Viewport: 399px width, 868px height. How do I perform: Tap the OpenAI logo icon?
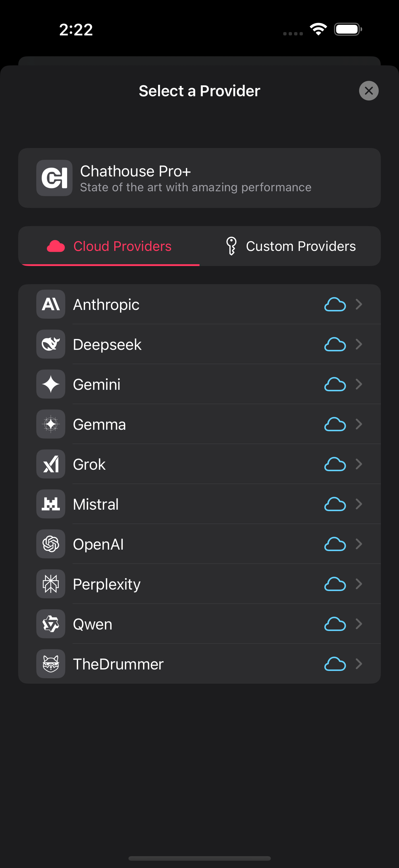click(51, 544)
